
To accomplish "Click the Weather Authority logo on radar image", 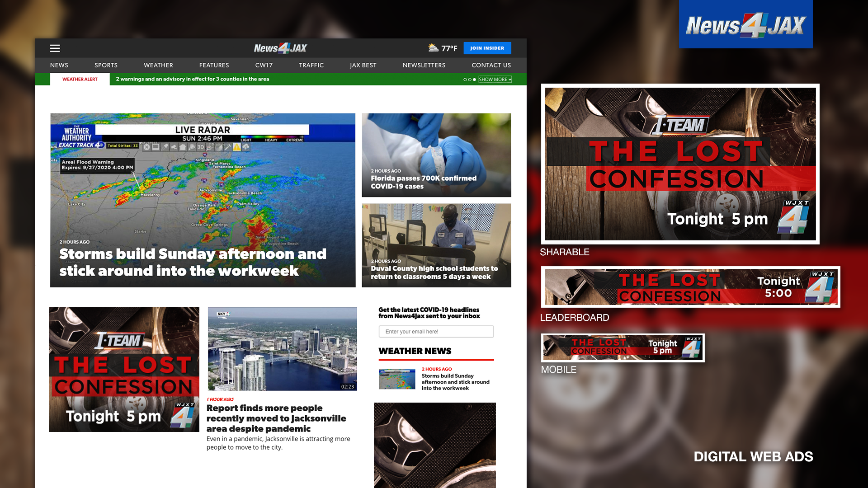I will pyautogui.click(x=77, y=135).
